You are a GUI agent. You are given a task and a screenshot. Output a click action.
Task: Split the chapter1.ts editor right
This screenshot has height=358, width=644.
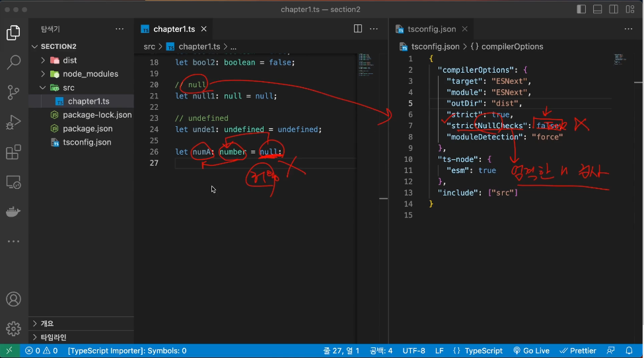pyautogui.click(x=358, y=29)
